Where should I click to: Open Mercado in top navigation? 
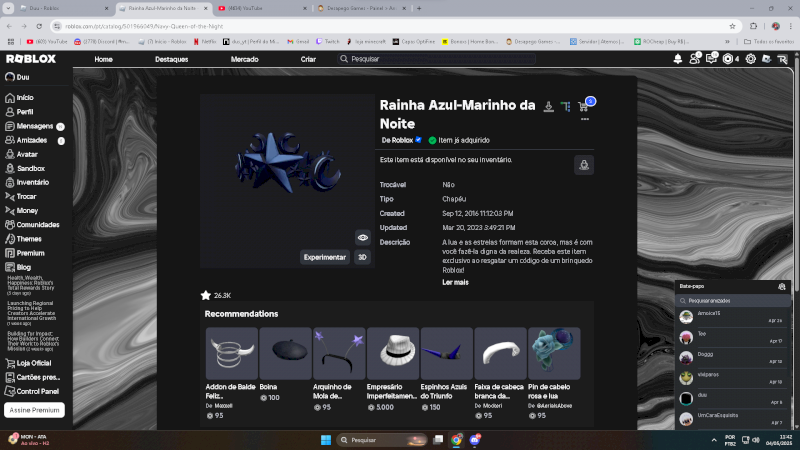point(244,59)
